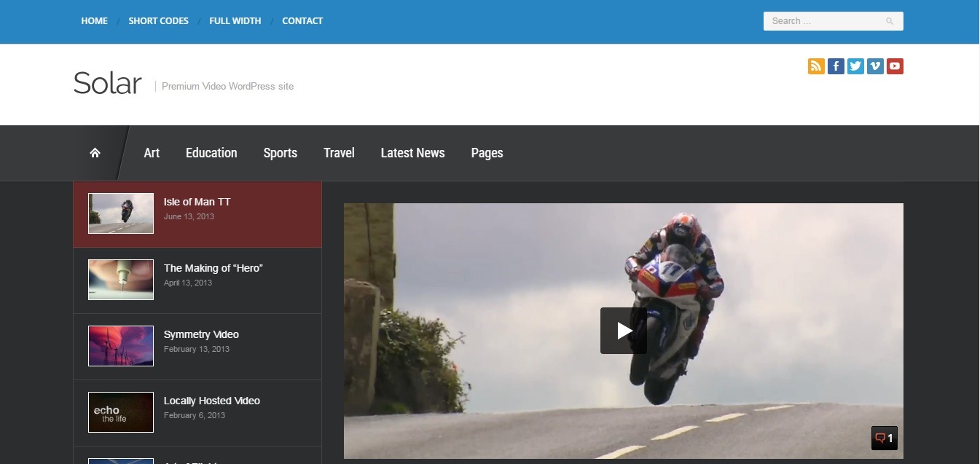This screenshot has height=464, width=980.
Task: Click the Twitter social icon
Action: click(x=855, y=66)
